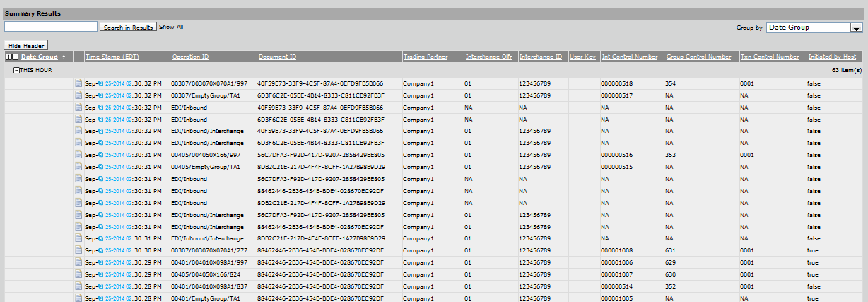The image size is (868, 302).
Task: Sort by Int Control Number column
Action: click(x=630, y=57)
